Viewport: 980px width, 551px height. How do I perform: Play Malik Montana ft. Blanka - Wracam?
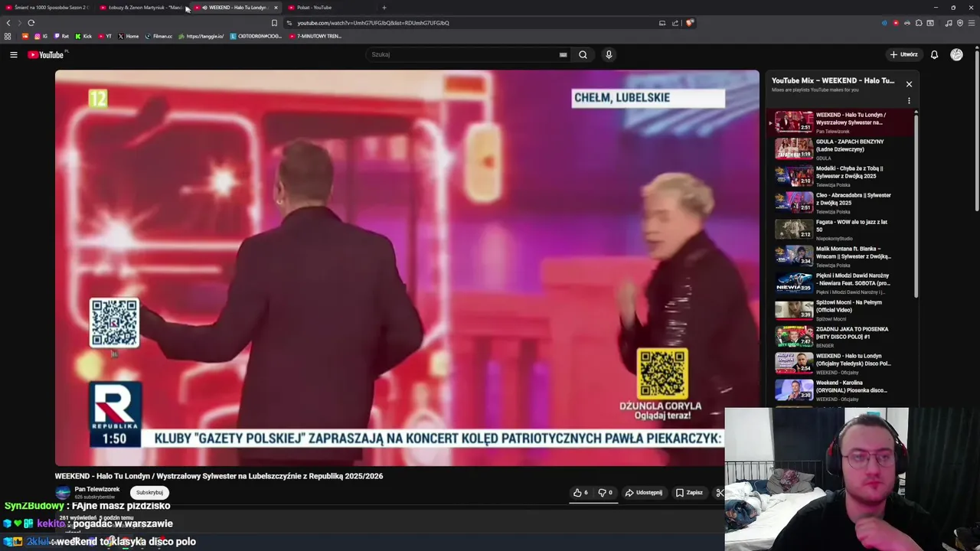tap(841, 256)
